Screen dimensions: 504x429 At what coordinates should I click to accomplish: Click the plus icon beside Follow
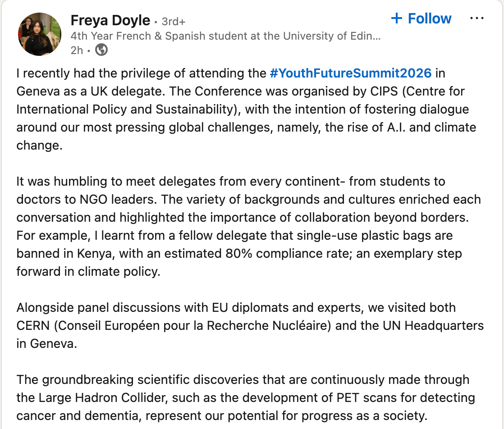[x=396, y=18]
